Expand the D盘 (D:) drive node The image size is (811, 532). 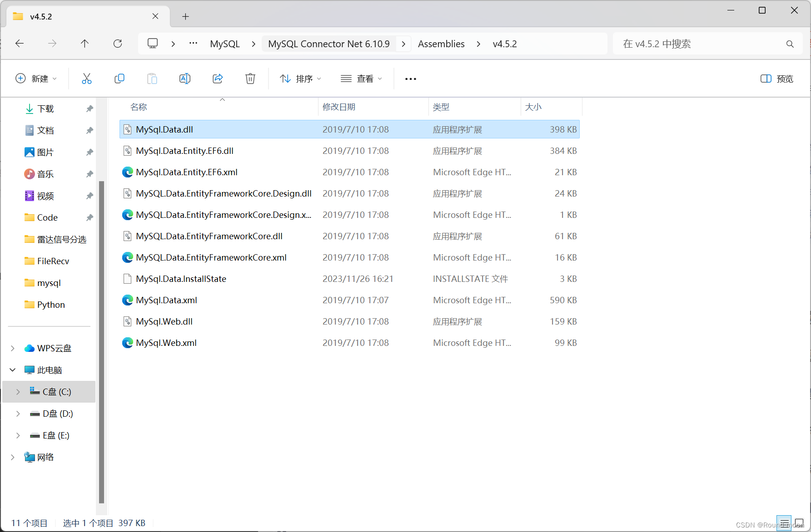click(x=18, y=414)
